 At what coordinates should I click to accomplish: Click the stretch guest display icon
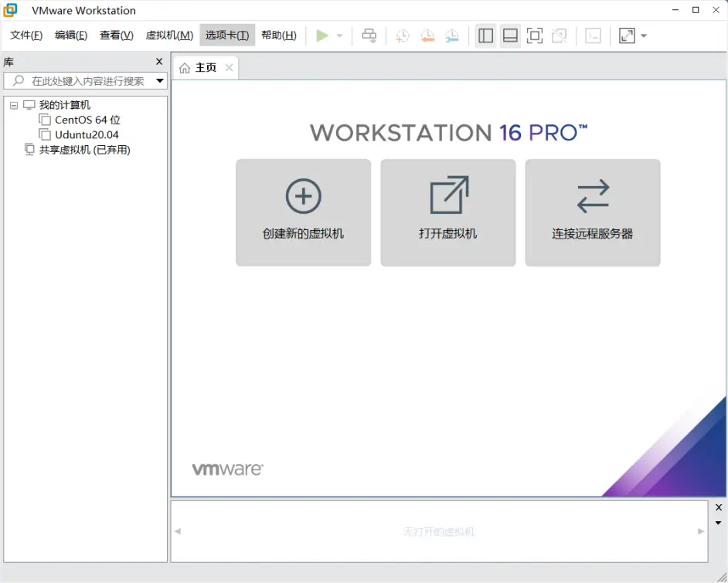point(627,36)
